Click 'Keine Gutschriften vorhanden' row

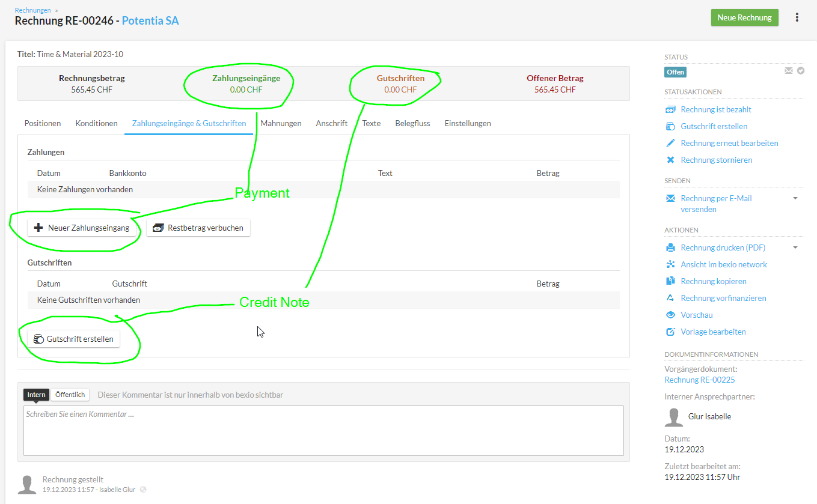point(323,300)
